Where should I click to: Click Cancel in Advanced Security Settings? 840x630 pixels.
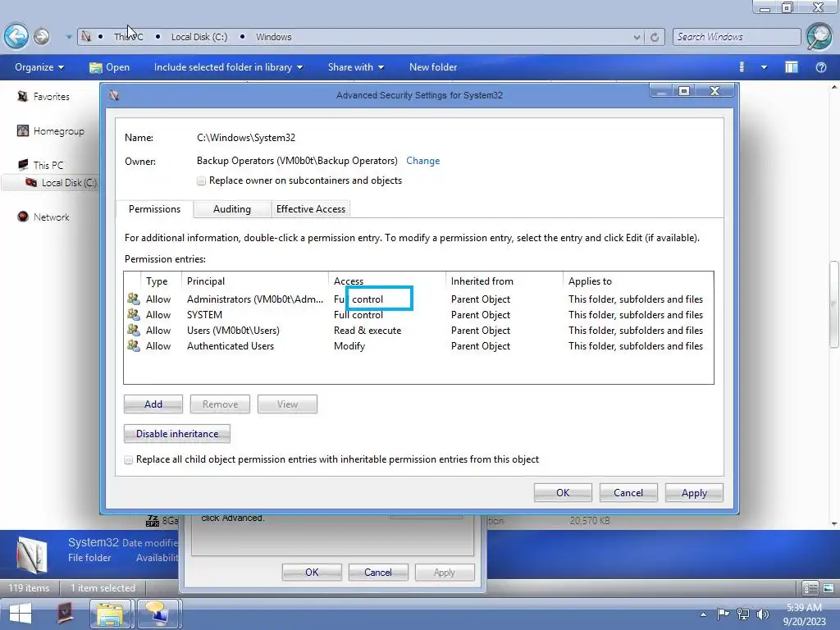[628, 493]
